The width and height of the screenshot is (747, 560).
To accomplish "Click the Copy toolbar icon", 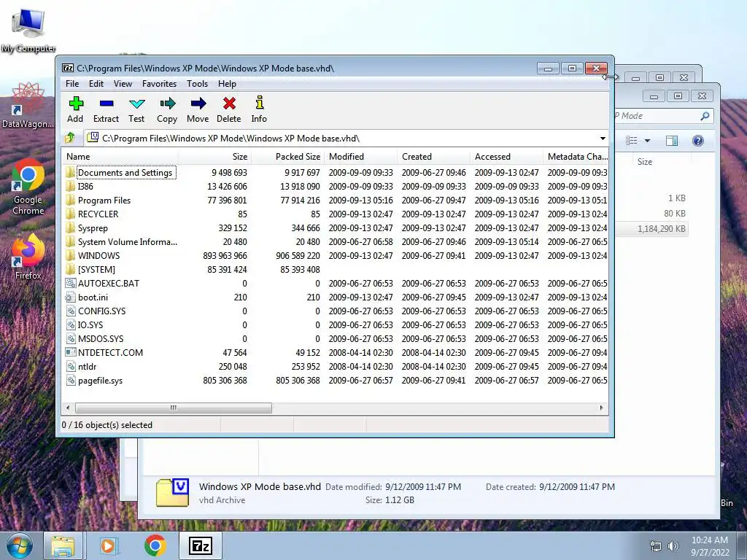I will [x=167, y=104].
